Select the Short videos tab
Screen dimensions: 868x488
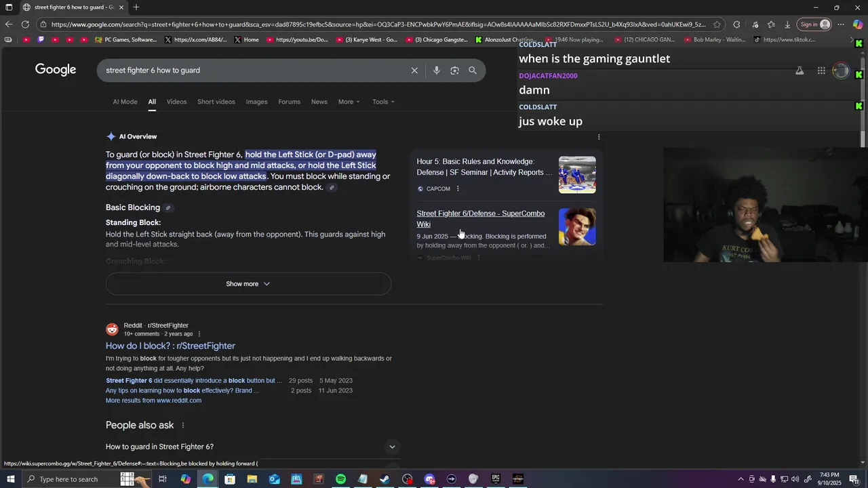pyautogui.click(x=216, y=102)
